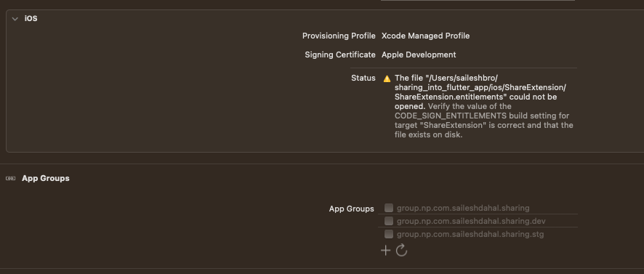The width and height of the screenshot is (644, 274).
Task: Click the Provisioning Profile field label
Action: click(x=339, y=36)
